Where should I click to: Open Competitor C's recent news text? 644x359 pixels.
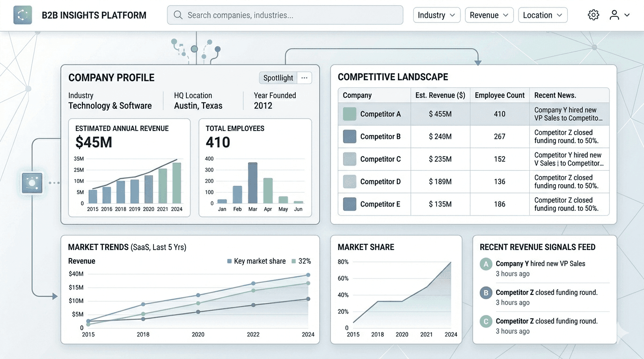569,159
